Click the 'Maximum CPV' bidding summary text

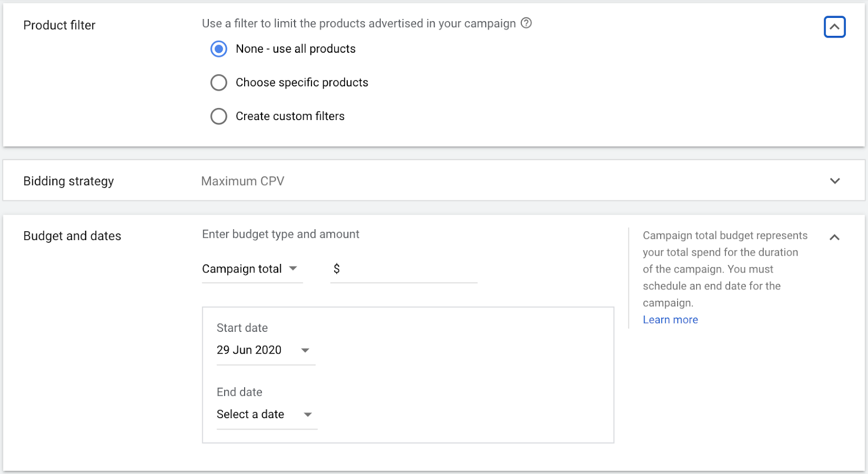[242, 181]
